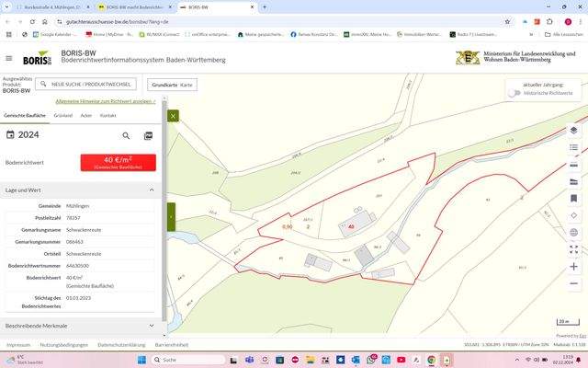Expand the Beschreibende Merkmale section
The width and height of the screenshot is (588, 368).
(x=152, y=326)
